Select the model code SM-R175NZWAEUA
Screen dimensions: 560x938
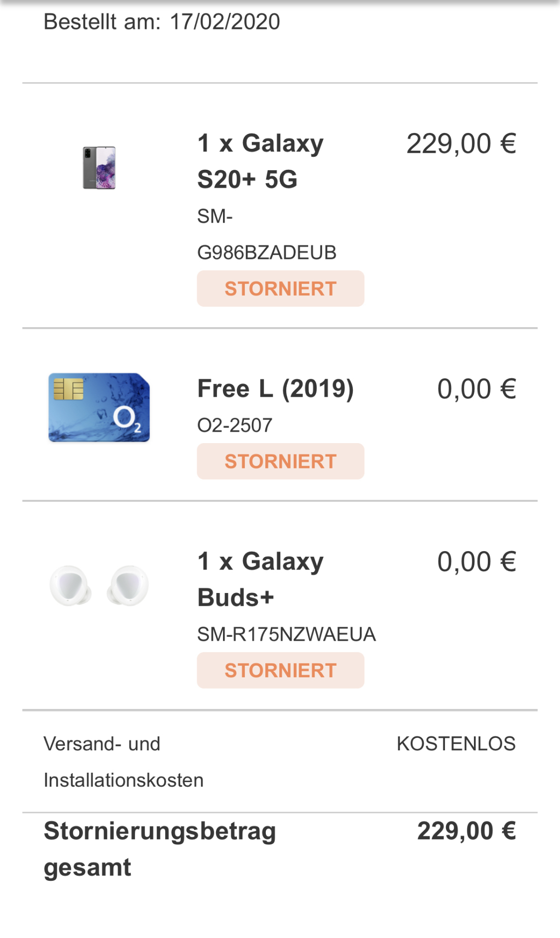tap(286, 634)
